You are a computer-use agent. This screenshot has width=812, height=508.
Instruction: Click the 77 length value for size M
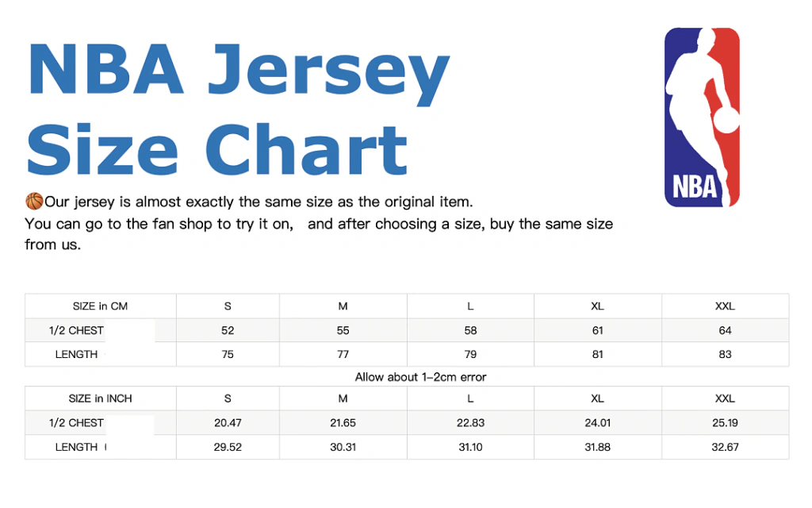tap(343, 355)
